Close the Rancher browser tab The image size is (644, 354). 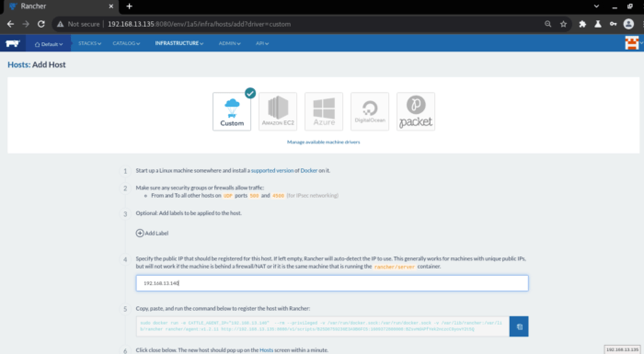pos(111,6)
